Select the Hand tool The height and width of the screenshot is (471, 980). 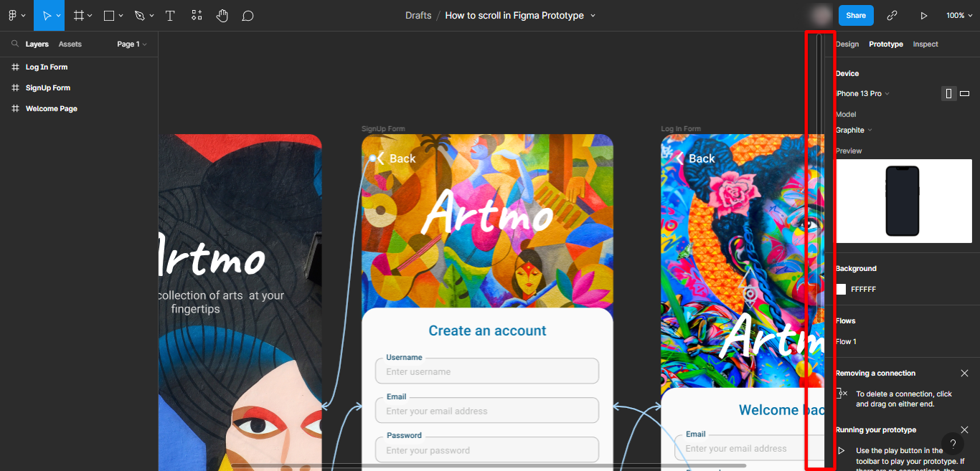(222, 15)
